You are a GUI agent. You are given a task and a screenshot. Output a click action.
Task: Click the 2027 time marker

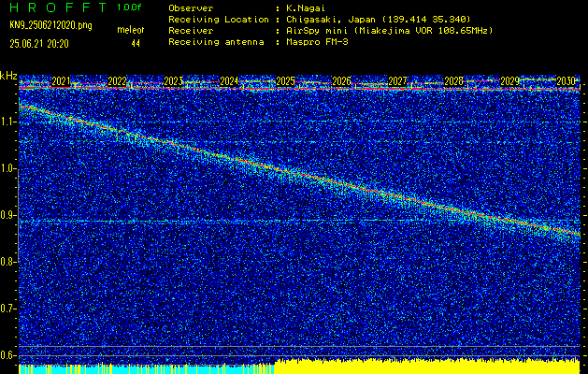(x=397, y=81)
